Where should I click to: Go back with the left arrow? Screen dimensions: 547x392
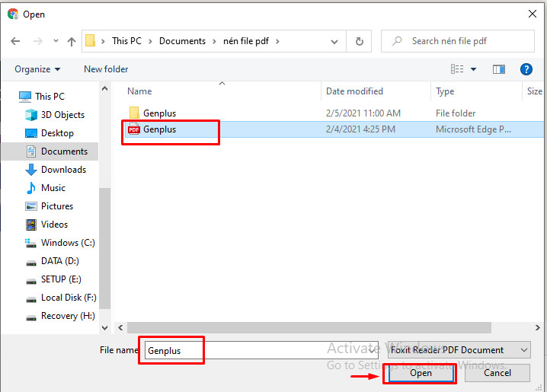(x=15, y=41)
